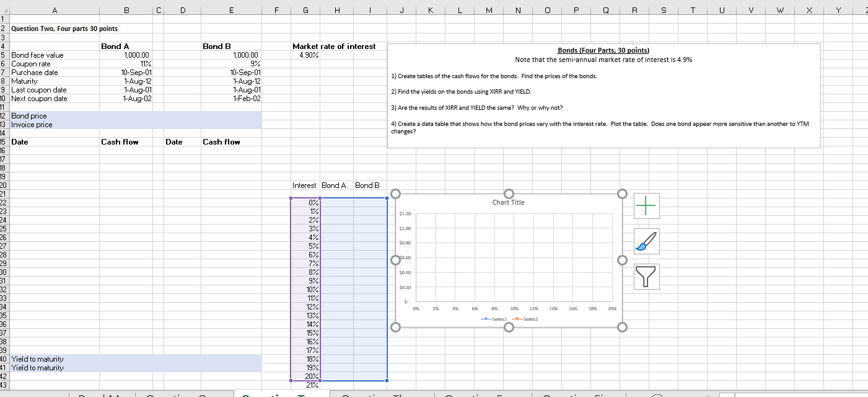868x397 pixels.
Task: Click the Select All corner button above row 1
Action: pos(6,10)
